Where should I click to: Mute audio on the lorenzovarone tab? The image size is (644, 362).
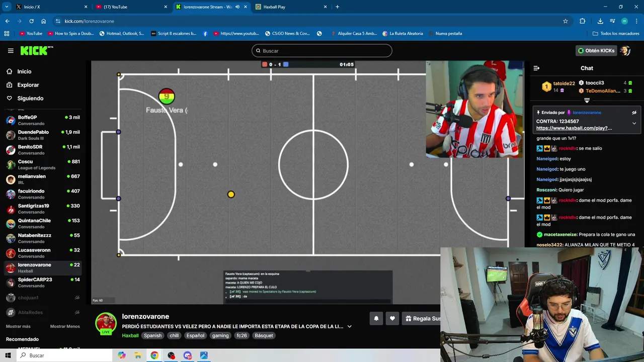pos(237,7)
